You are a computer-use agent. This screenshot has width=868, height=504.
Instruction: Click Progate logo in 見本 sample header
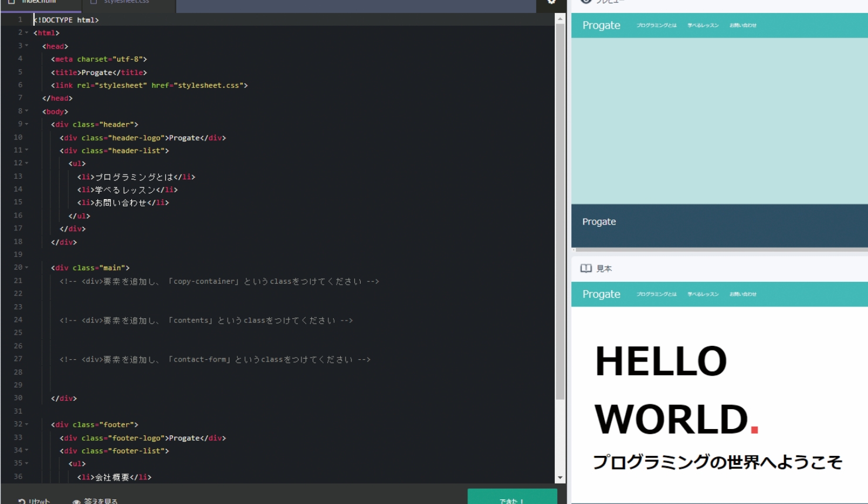tap(601, 294)
